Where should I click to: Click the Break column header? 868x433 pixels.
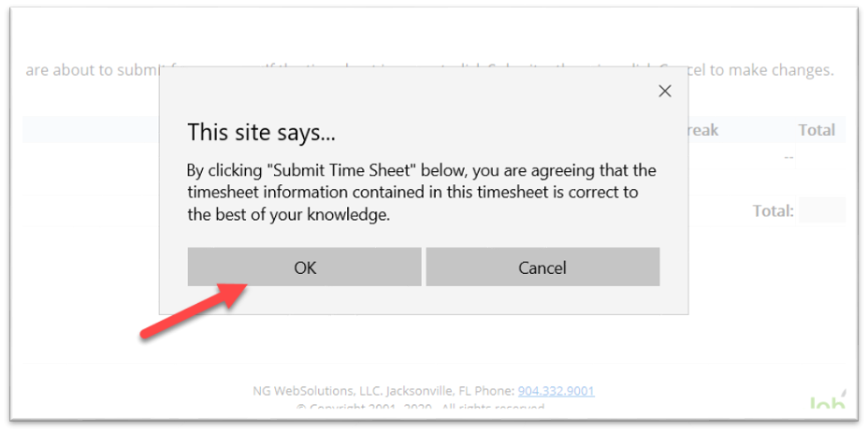(x=703, y=130)
